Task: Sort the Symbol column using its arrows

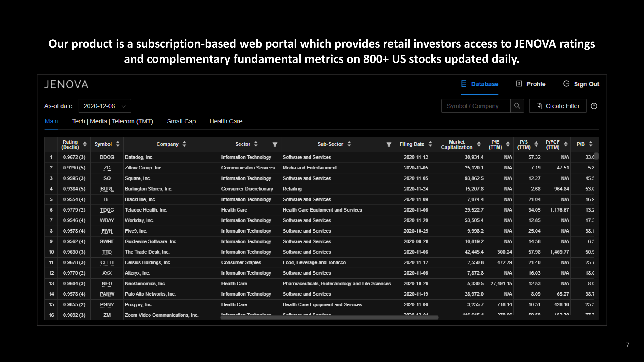Action: tap(118, 144)
